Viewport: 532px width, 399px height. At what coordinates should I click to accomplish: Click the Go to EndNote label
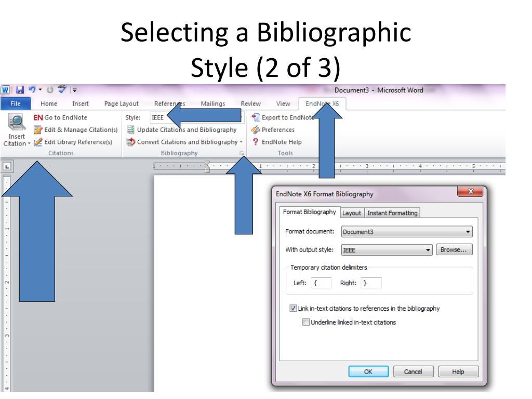click(66, 117)
